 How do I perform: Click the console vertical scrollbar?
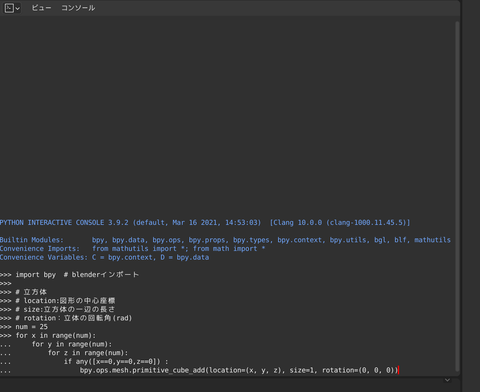coord(457,197)
